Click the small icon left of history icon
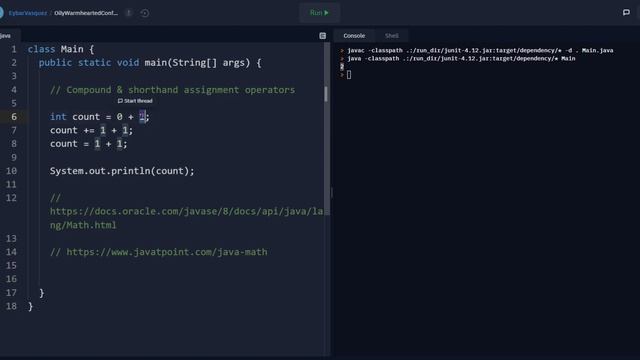Screen dimensions: 640x360 (129, 13)
